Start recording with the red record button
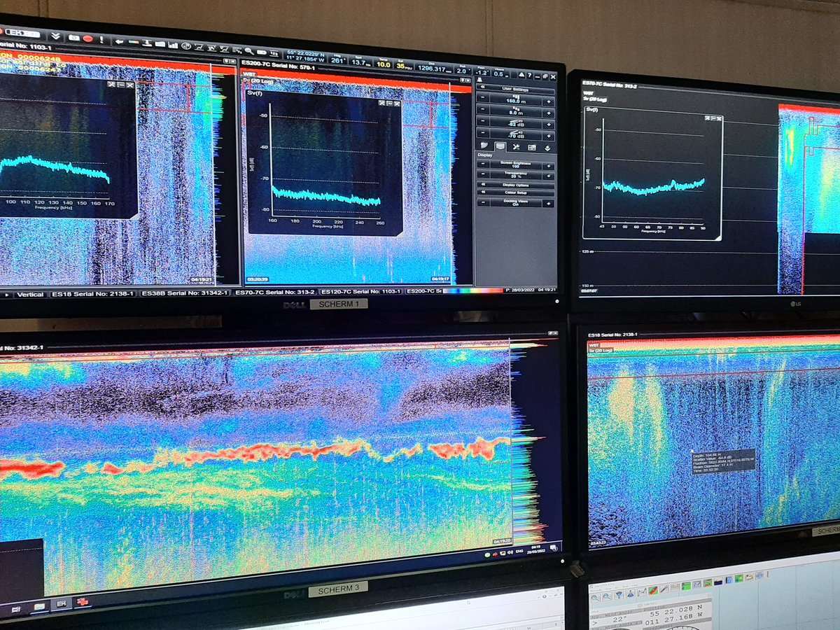 [x=88, y=38]
